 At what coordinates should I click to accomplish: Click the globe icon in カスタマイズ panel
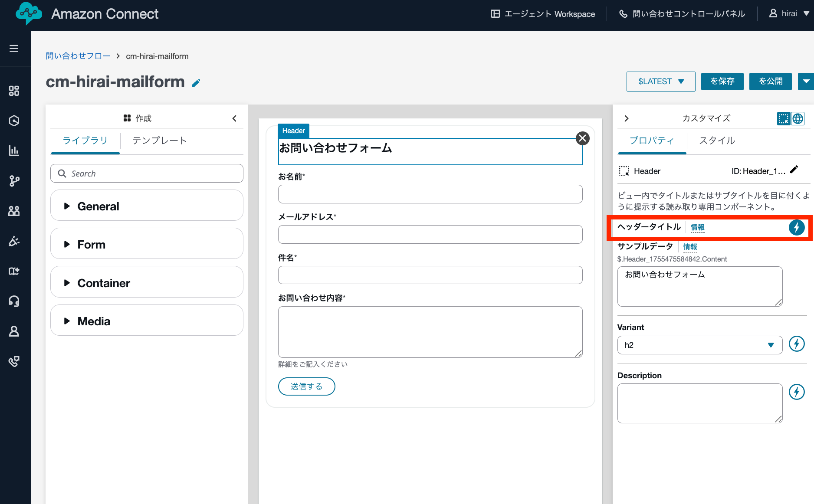[x=798, y=118]
